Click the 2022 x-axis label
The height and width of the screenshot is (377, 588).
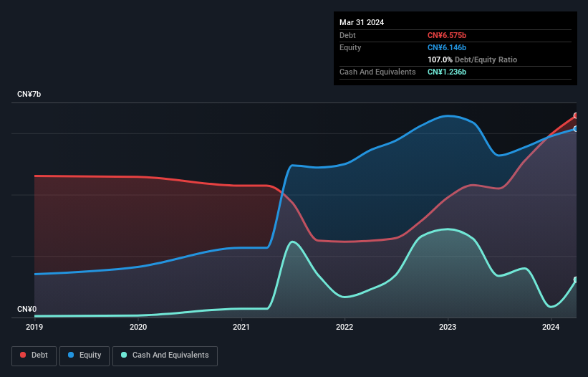[x=344, y=327]
